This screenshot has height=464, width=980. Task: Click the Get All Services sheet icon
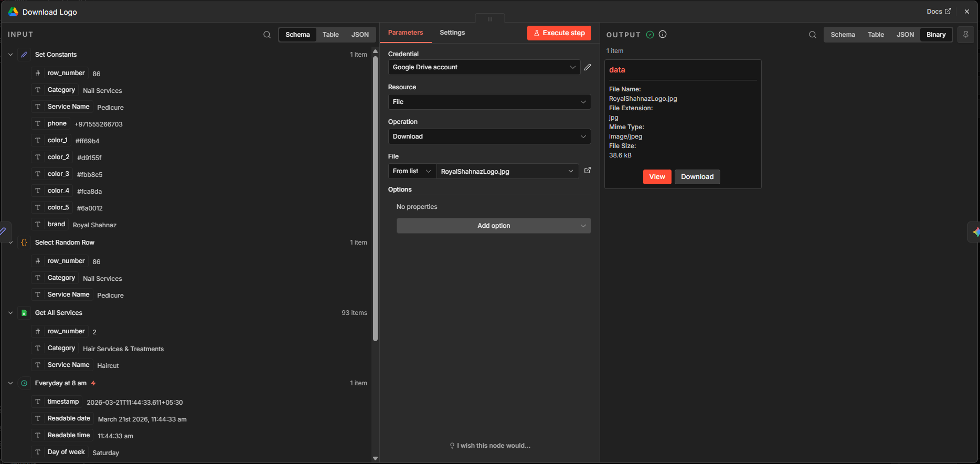[x=24, y=313]
